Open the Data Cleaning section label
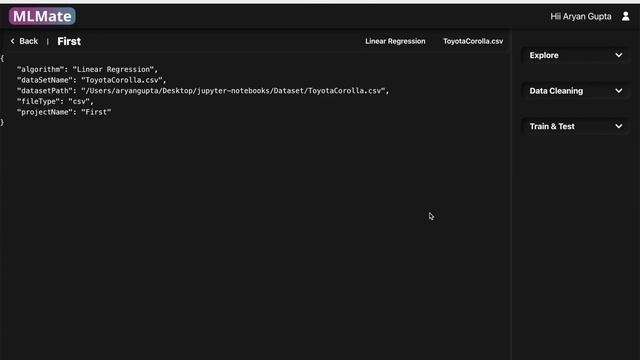Screen dimensions: 640x360 556,91
